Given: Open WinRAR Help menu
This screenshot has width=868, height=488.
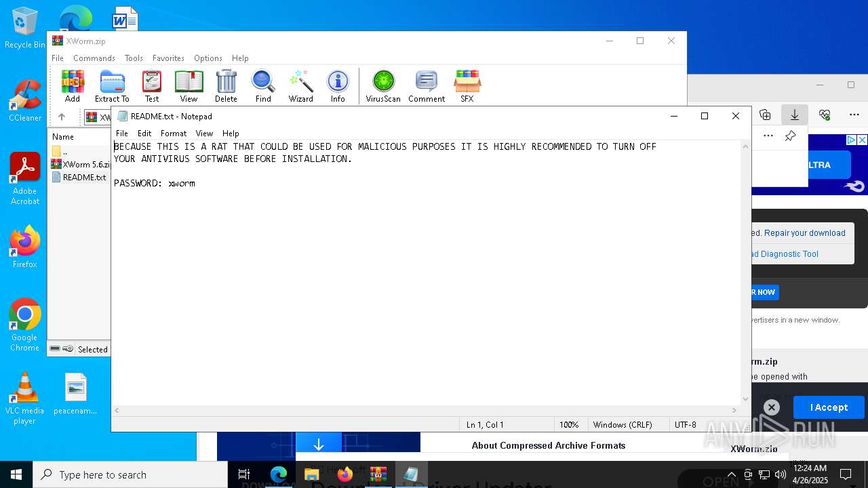Looking at the screenshot, I should pos(240,58).
